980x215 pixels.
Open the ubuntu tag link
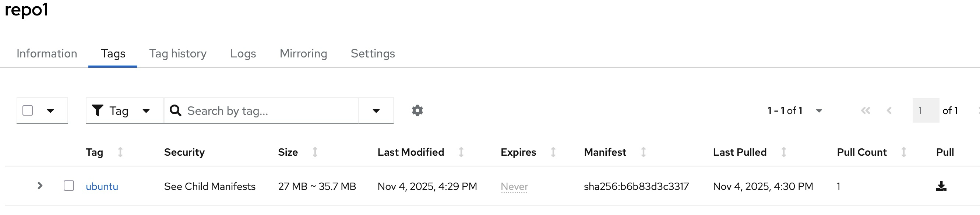(102, 186)
